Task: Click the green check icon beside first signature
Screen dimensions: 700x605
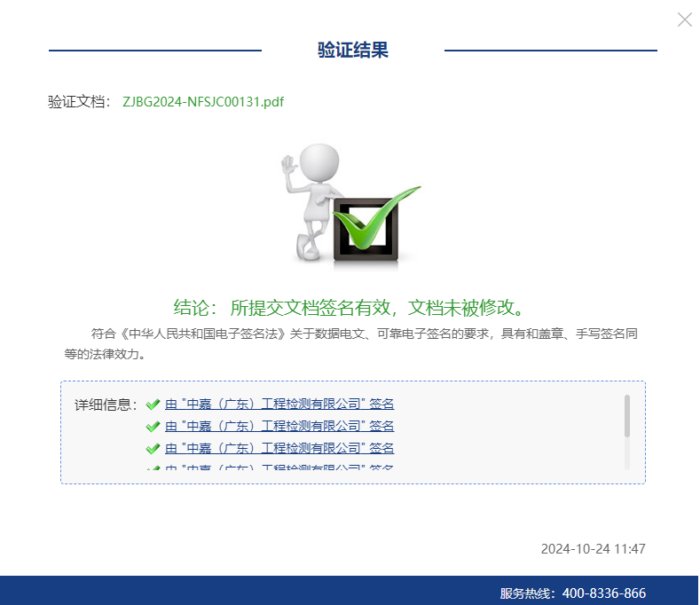Action: pos(153,405)
